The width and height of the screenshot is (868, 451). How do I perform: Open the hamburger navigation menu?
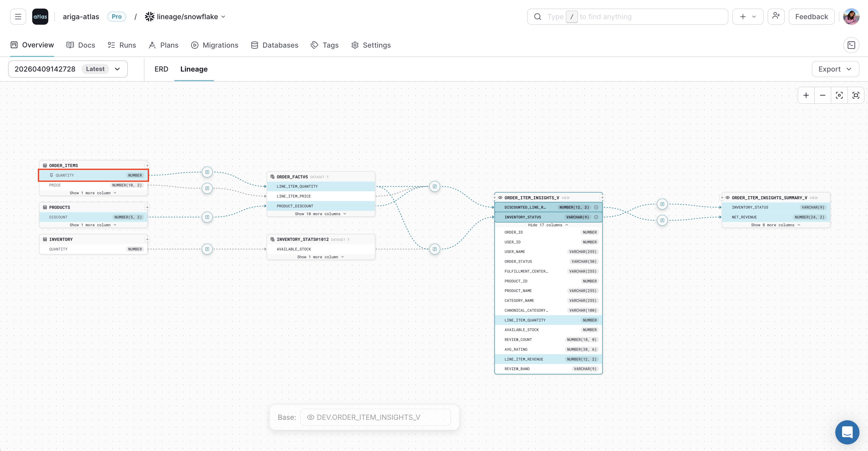pos(18,16)
